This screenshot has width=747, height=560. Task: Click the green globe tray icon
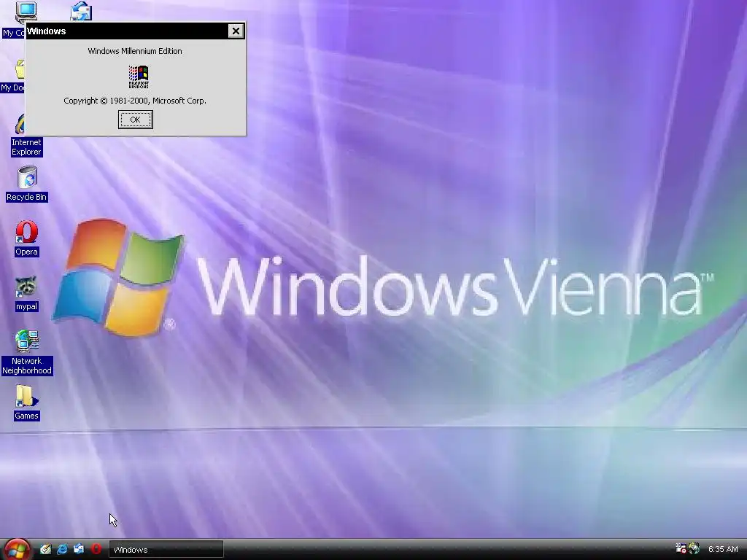(x=694, y=548)
